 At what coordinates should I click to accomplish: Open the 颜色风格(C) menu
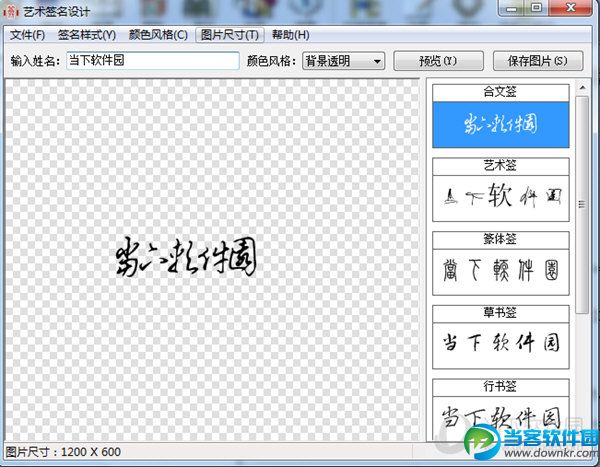(158, 35)
